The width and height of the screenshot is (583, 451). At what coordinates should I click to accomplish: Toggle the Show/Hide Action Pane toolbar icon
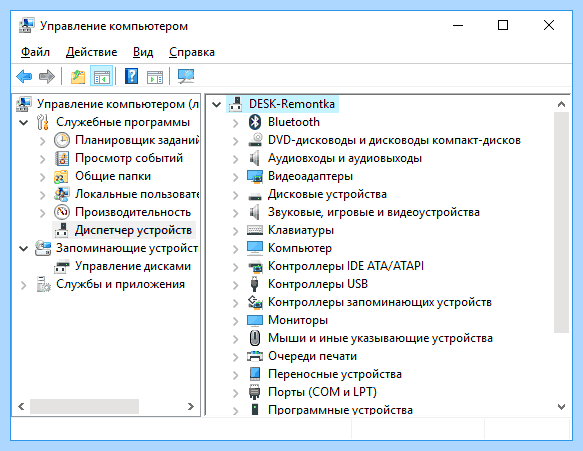click(155, 77)
